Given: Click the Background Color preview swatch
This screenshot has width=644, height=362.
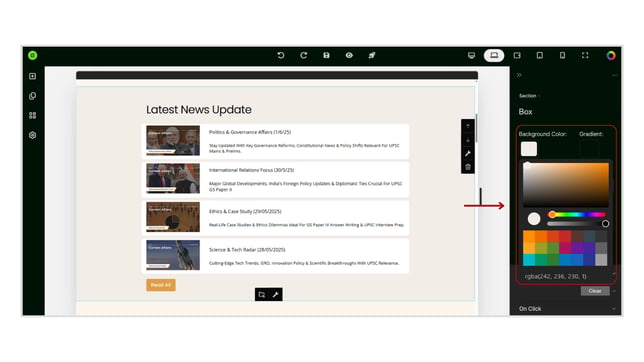Looking at the screenshot, I should pos(529,149).
